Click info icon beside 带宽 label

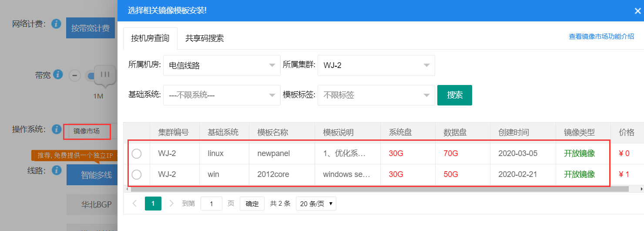click(58, 75)
